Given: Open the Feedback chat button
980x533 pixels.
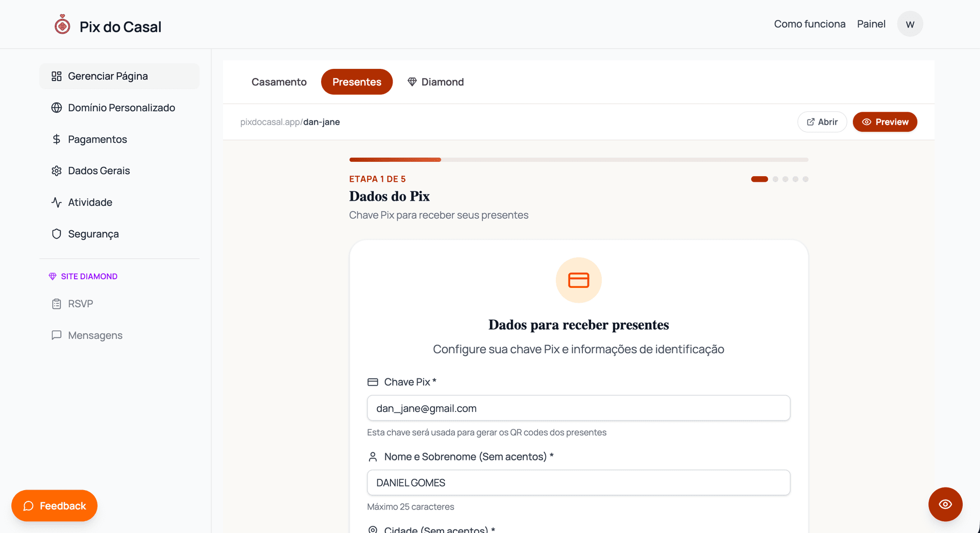Looking at the screenshot, I should click(55, 505).
